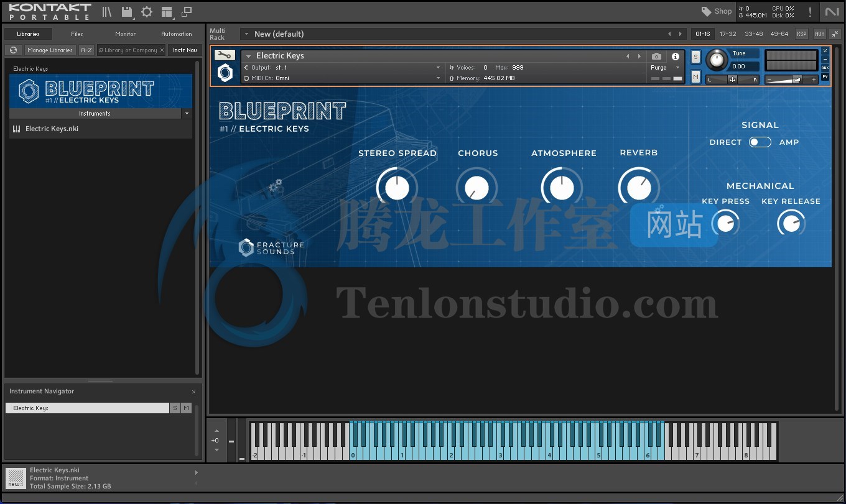Select Electric Keys.nki in library list
Viewport: 846px width, 504px height.
101,129
